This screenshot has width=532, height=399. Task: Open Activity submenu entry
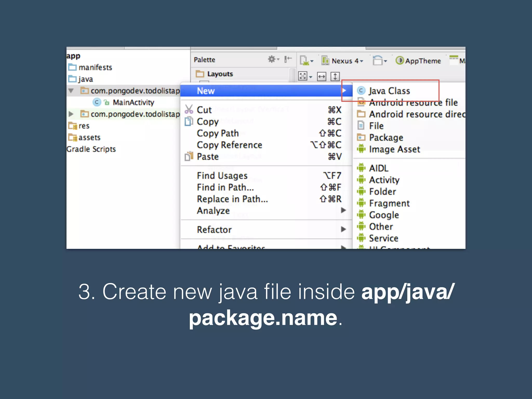point(409,180)
